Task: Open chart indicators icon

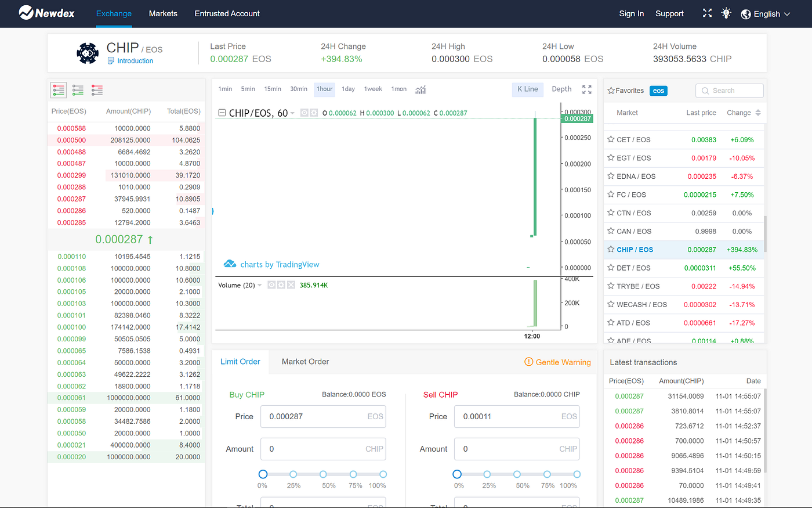Action: pyautogui.click(x=420, y=89)
